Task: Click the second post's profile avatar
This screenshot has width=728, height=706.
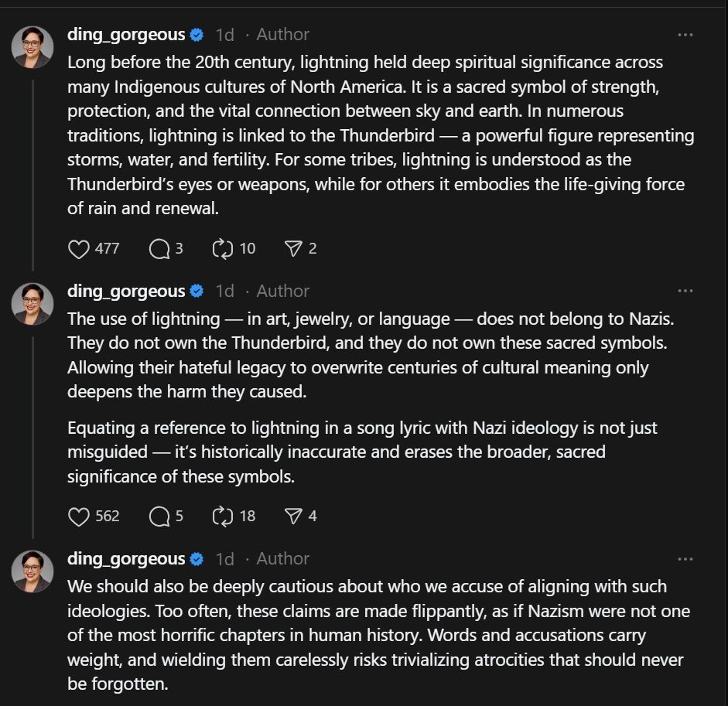Action: [32, 303]
